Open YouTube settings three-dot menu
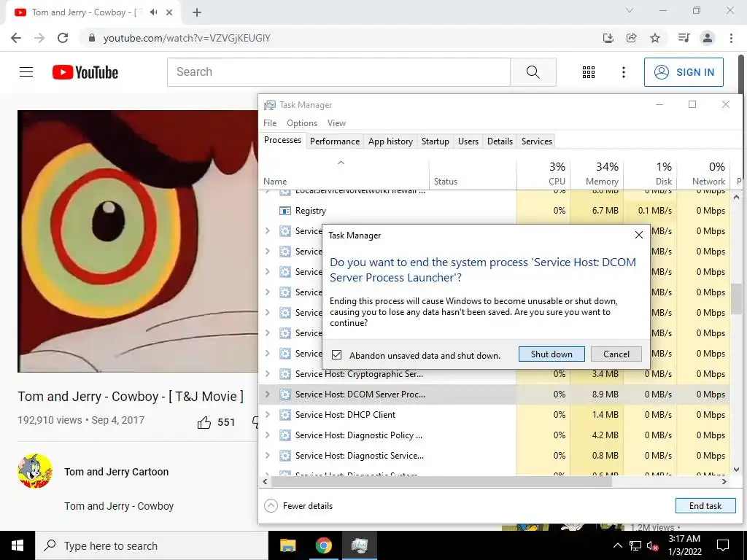The width and height of the screenshot is (747, 560). 623,72
